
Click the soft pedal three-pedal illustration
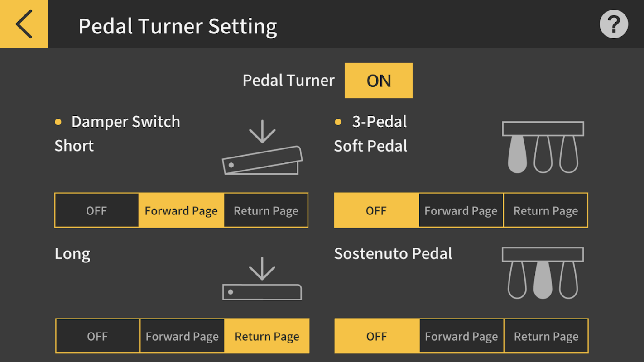tap(543, 147)
